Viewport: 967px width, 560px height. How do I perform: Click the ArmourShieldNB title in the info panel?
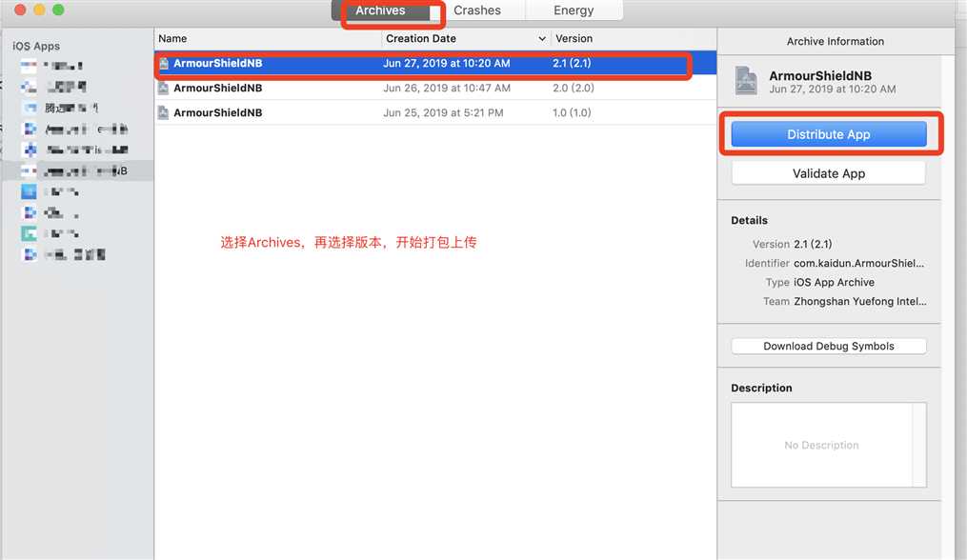click(820, 76)
